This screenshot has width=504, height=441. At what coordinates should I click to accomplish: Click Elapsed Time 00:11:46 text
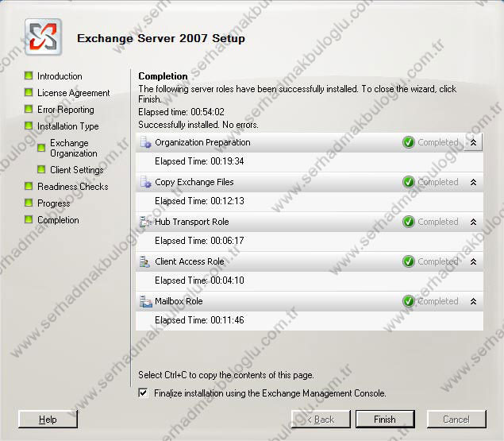point(199,320)
